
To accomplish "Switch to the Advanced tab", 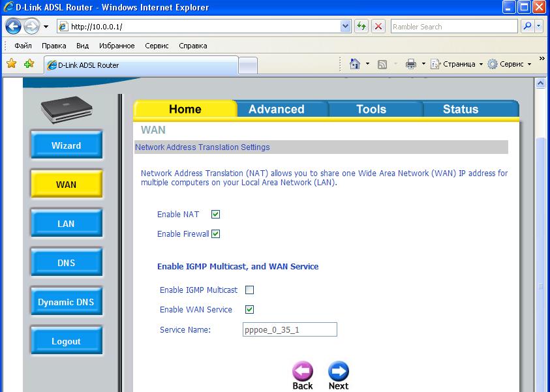I will tap(277, 109).
